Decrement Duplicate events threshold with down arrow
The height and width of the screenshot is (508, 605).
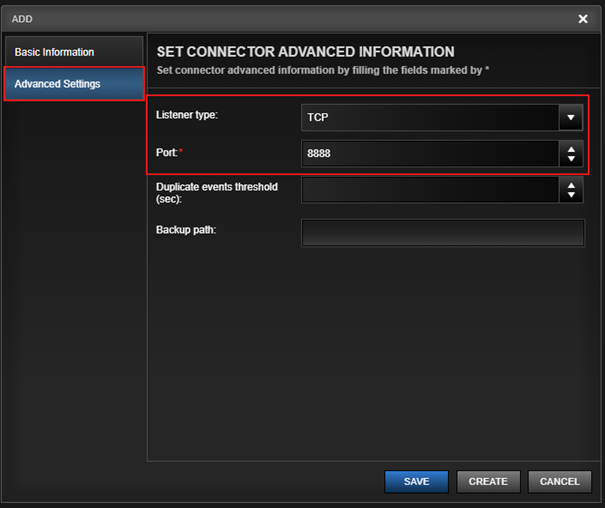(x=571, y=194)
